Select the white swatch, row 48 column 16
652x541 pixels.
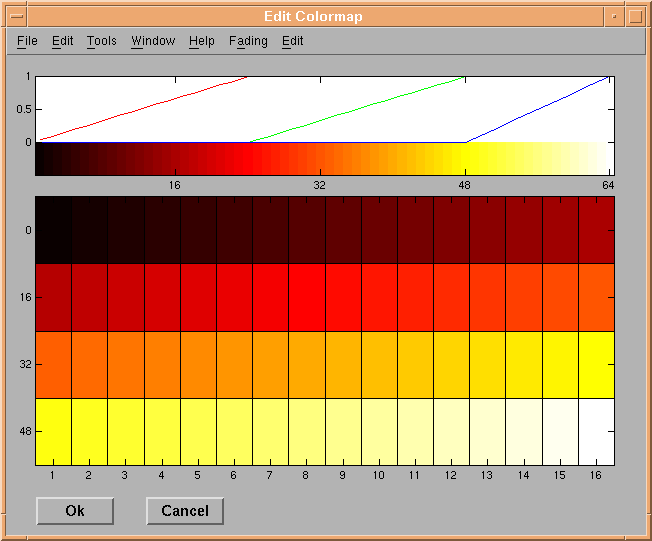pyautogui.click(x=596, y=432)
